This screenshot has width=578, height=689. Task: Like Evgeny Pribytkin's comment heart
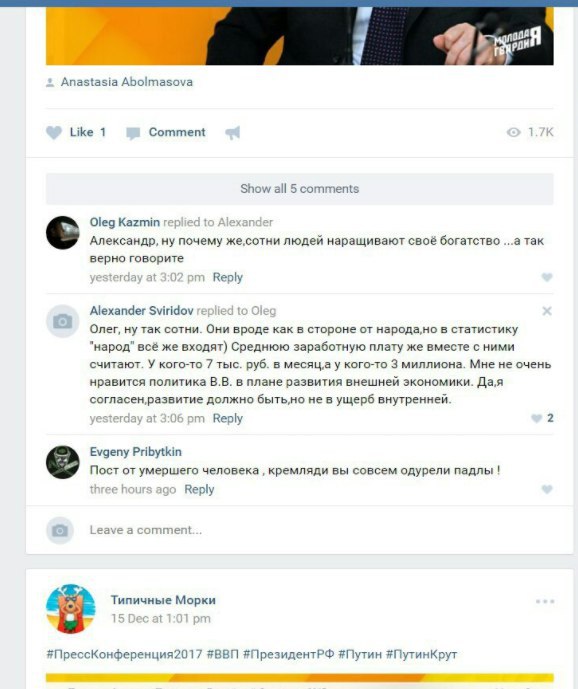click(x=546, y=490)
